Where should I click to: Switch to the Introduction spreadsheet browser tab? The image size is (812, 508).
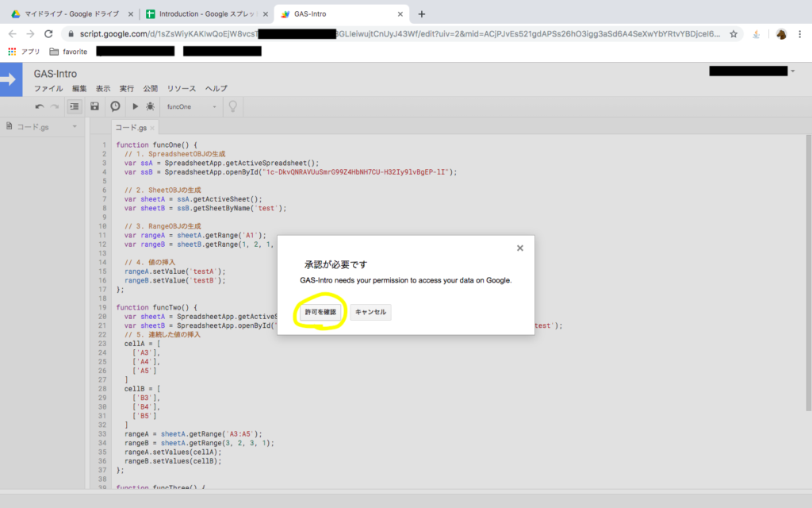(x=206, y=13)
